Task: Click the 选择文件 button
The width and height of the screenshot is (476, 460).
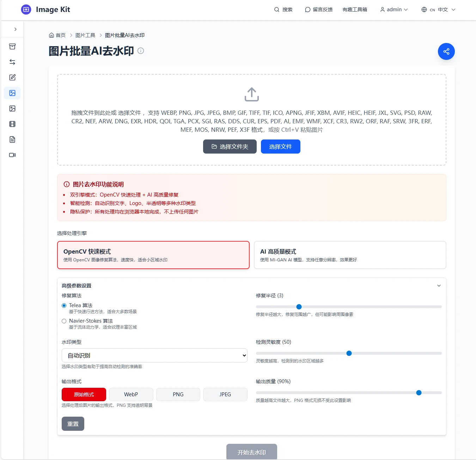Action: click(280, 147)
